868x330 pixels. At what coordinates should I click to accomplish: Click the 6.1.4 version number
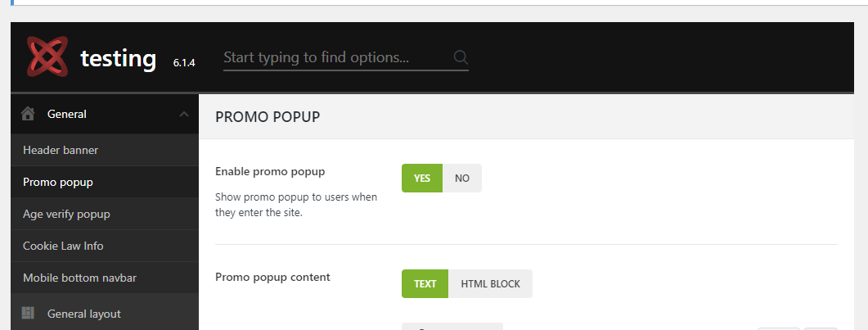tap(184, 62)
